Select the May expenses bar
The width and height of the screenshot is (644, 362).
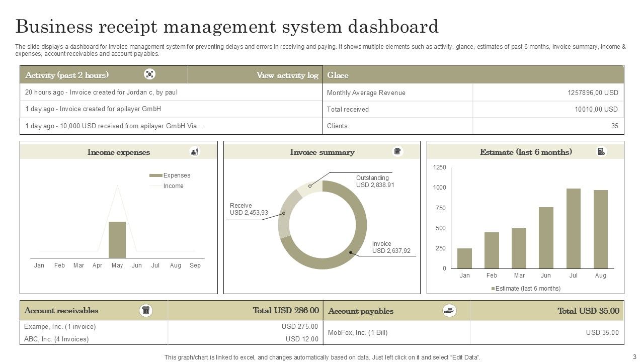click(x=117, y=239)
